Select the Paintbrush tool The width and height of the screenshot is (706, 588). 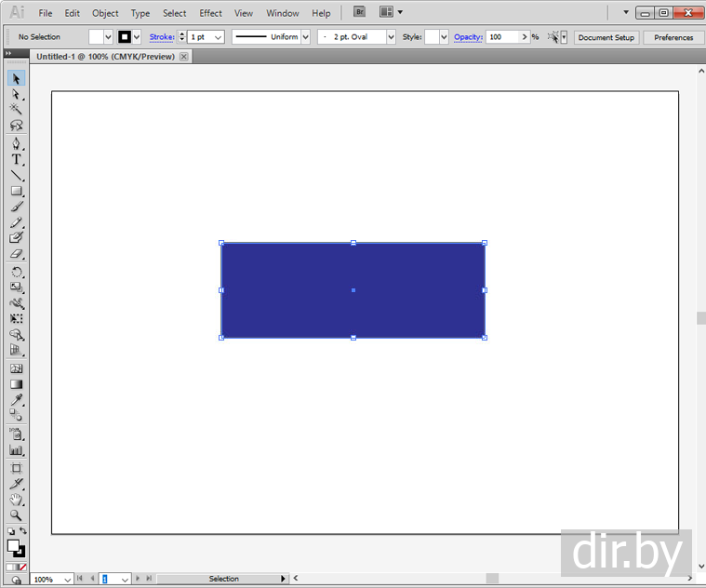coord(16,207)
